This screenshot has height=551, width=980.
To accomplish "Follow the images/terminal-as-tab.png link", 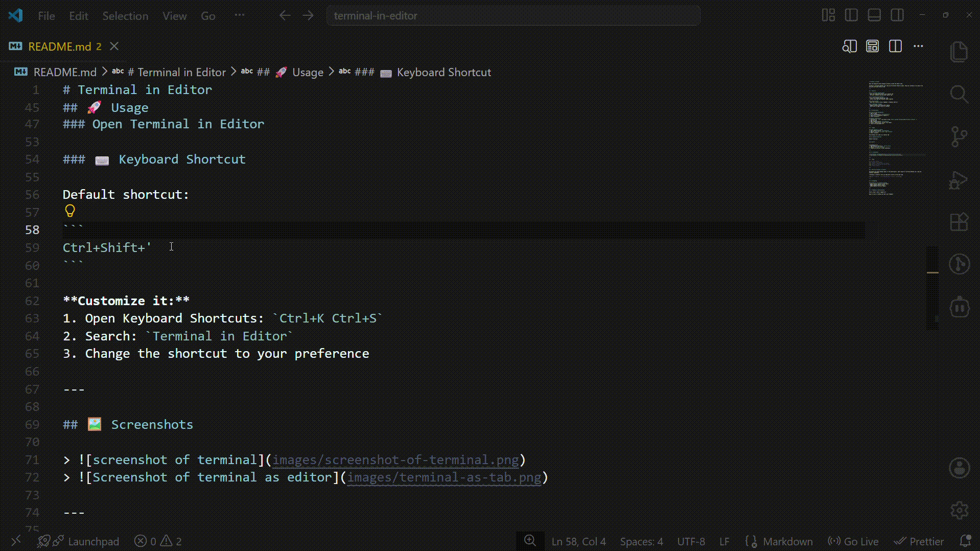I will tap(444, 477).
